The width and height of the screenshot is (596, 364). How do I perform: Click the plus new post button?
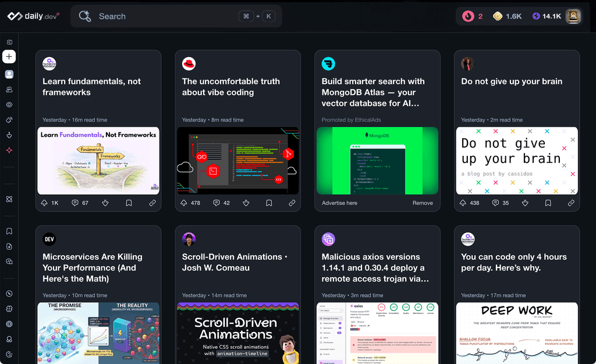click(x=9, y=56)
